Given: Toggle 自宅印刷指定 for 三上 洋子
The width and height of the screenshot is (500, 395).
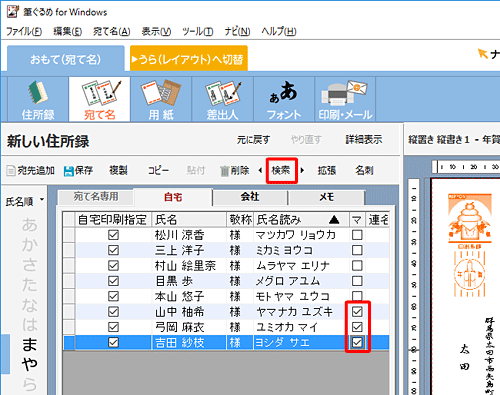Looking at the screenshot, I should (x=113, y=250).
